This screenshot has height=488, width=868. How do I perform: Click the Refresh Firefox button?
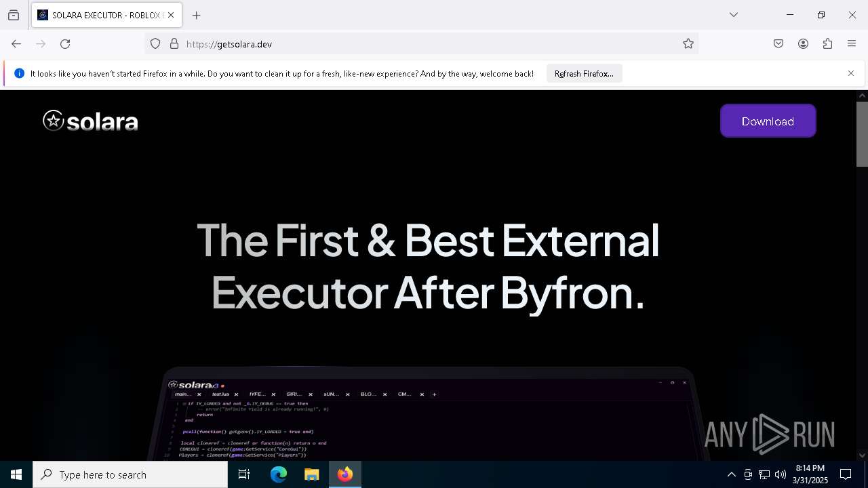(x=584, y=74)
